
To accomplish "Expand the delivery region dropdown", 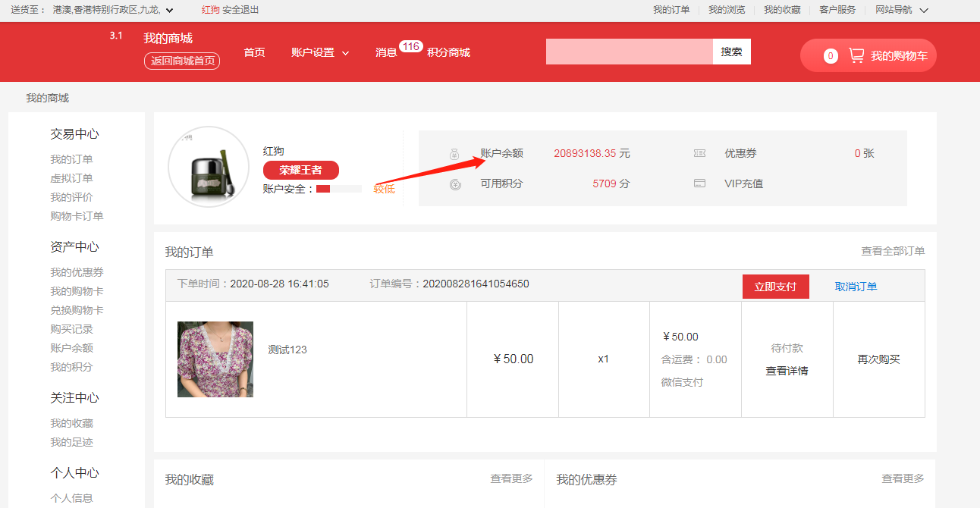I will tap(169, 11).
